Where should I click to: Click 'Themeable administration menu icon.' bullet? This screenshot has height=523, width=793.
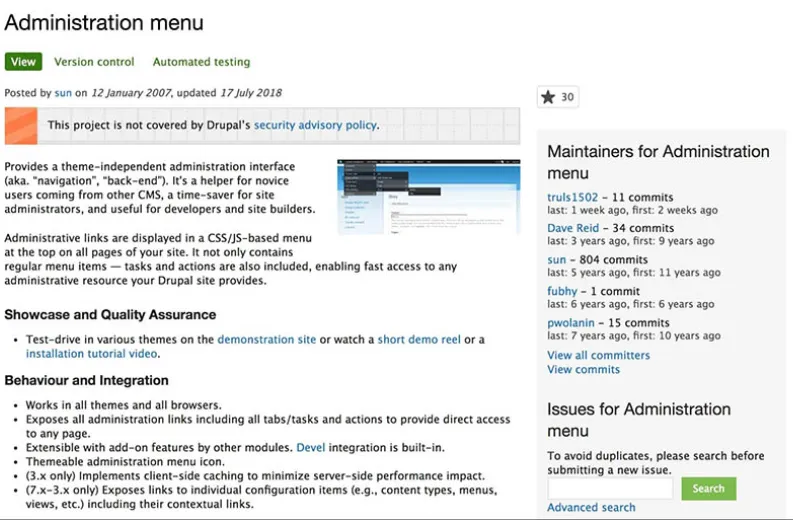[125, 462]
